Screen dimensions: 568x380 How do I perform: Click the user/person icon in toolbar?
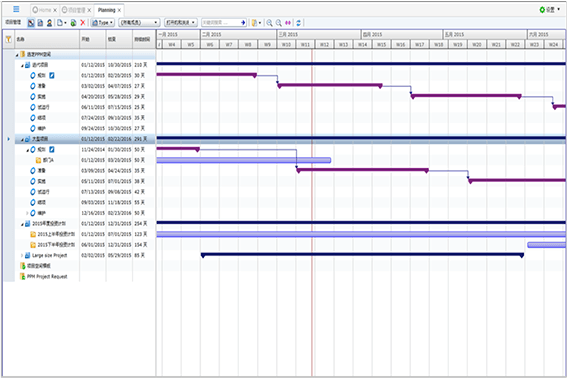point(49,23)
